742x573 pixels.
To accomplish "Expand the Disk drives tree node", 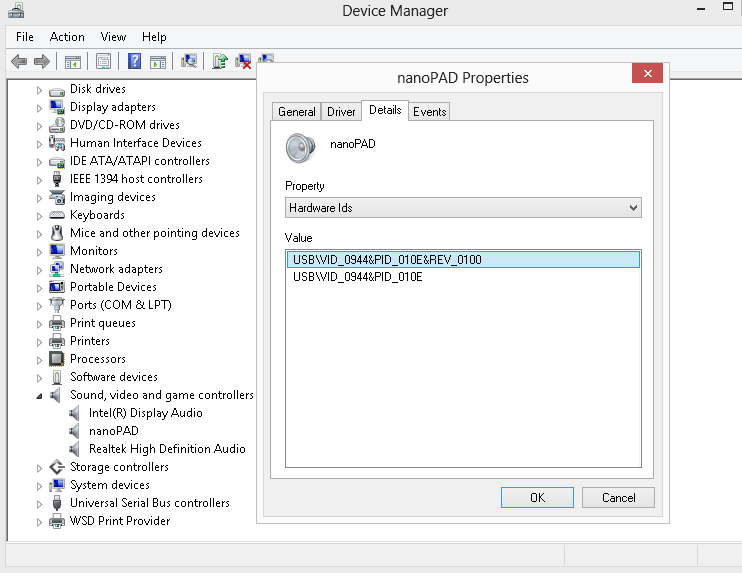I will (x=40, y=90).
